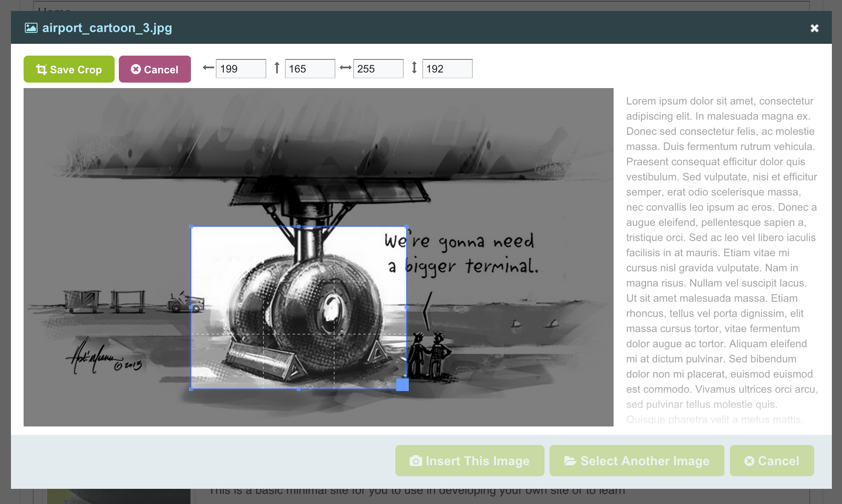Click the bottom-center crop edge handle
The height and width of the screenshot is (504, 842).
(299, 389)
